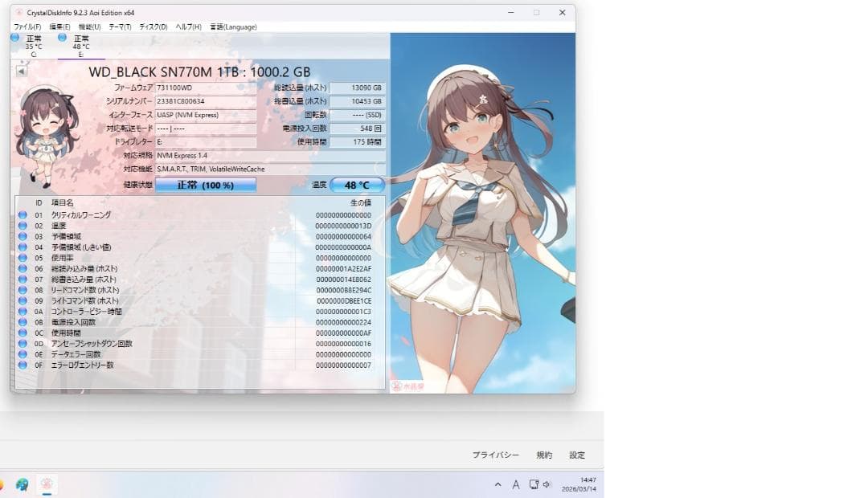The image size is (868, 498).
Task: Show hidden tray icons chevron
Action: [x=497, y=484]
